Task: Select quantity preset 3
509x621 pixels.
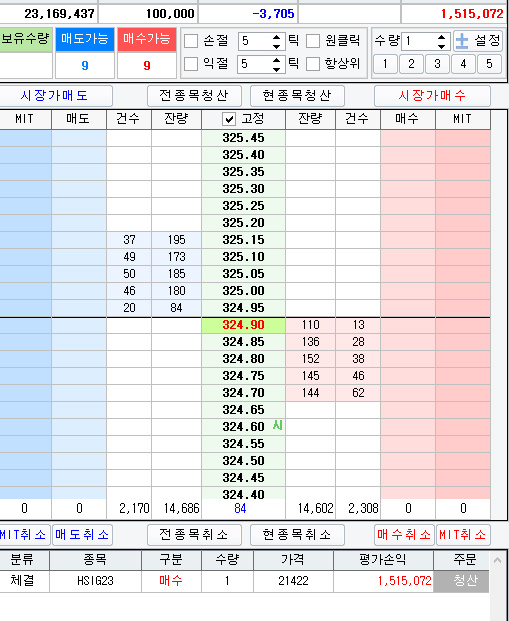Action: (437, 64)
